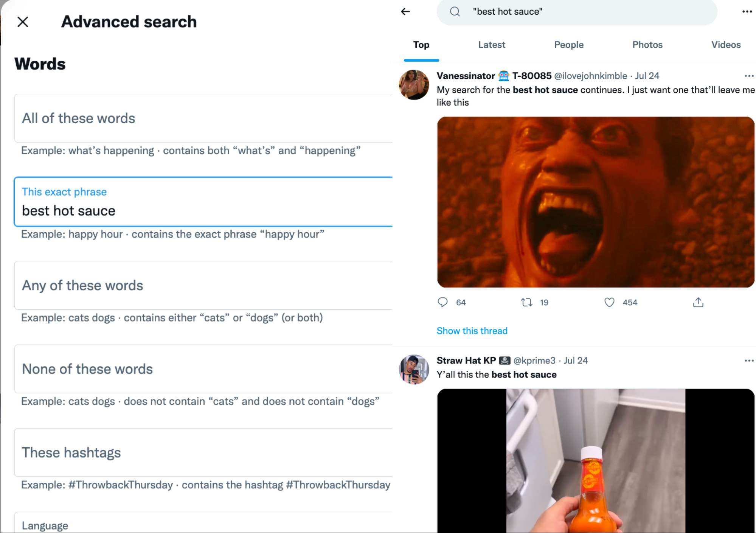Click the Show this thread link
Image resolution: width=756 pixels, height=533 pixels.
472,331
